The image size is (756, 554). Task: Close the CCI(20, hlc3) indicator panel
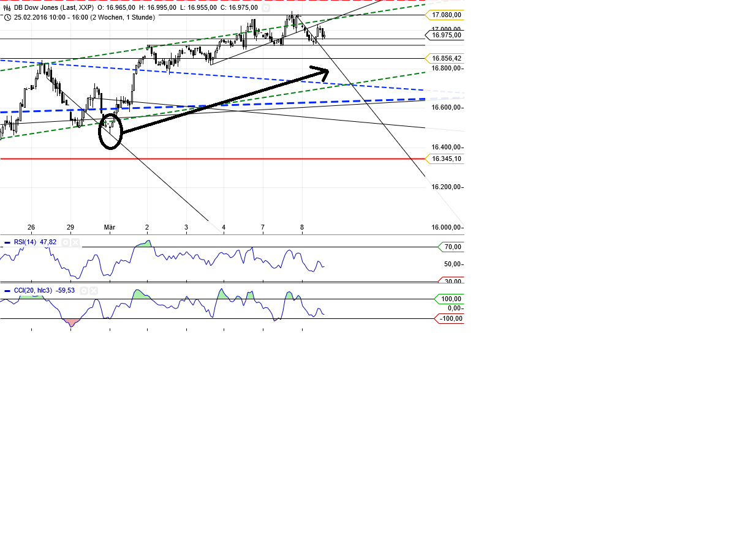tap(94, 291)
